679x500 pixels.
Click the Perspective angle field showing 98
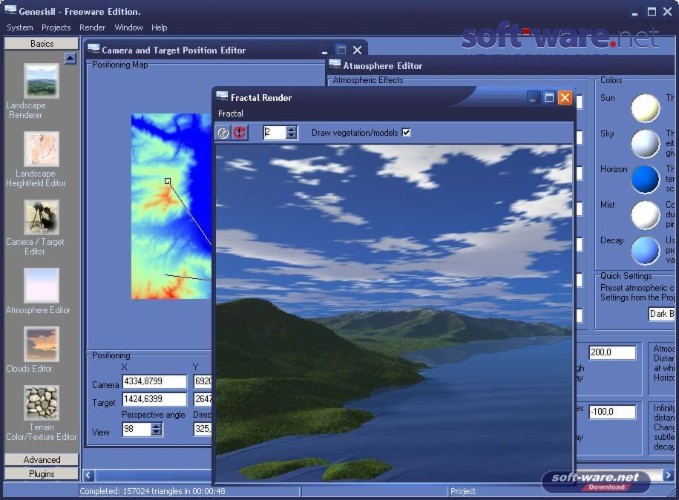tap(137, 429)
